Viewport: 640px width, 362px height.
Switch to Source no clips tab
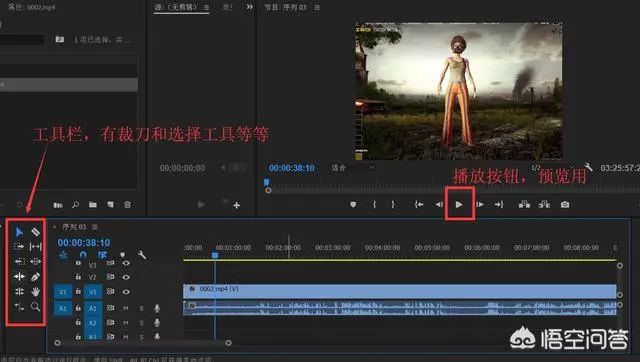[176, 7]
